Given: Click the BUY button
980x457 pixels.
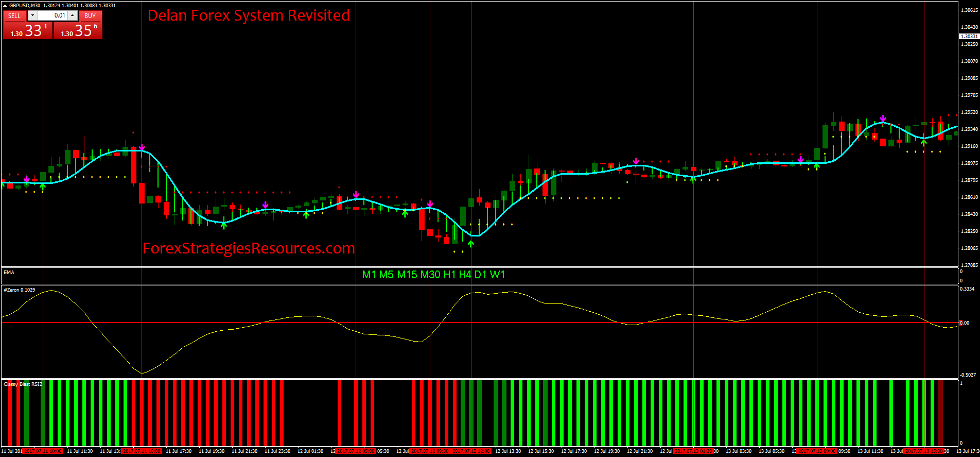Looking at the screenshot, I should [x=90, y=15].
